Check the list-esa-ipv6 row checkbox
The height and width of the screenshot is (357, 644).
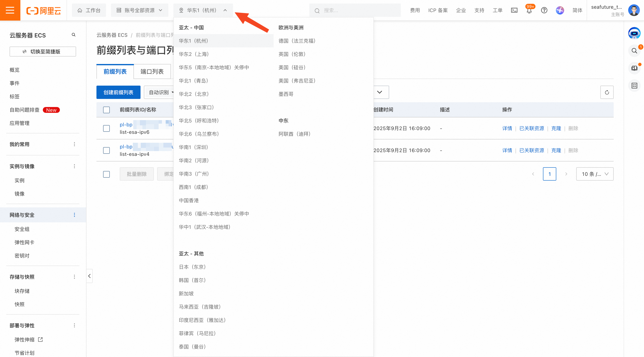[106, 128]
